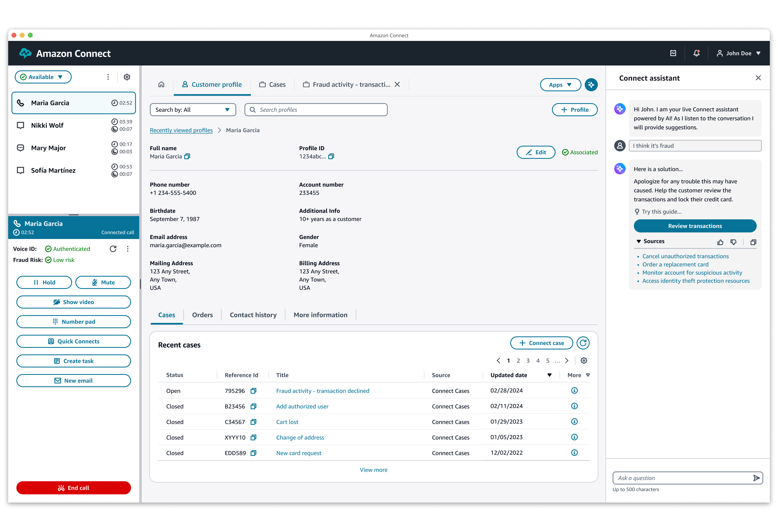Image resolution: width=778 pixels, height=532 pixels.
Task: Open the Cases top tab
Action: pos(273,85)
